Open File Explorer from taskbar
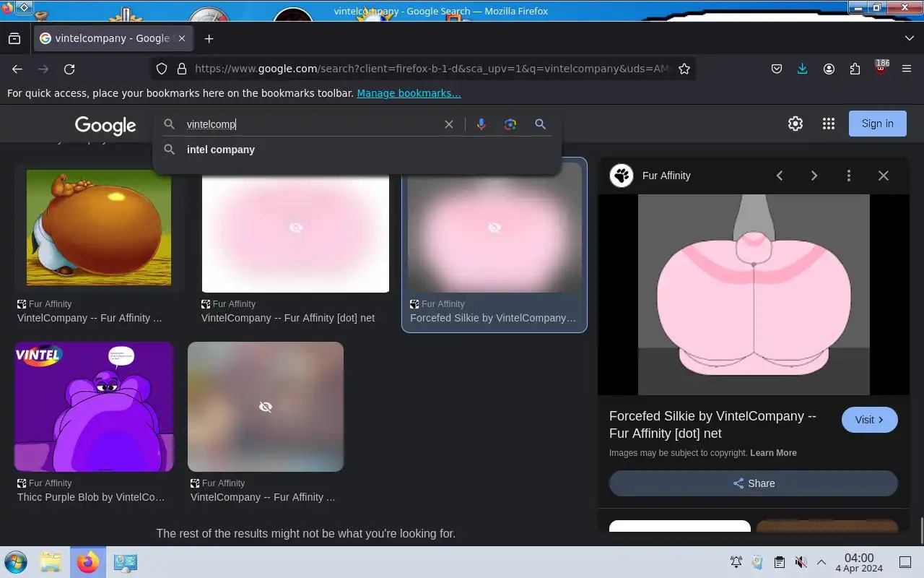 click(x=51, y=562)
